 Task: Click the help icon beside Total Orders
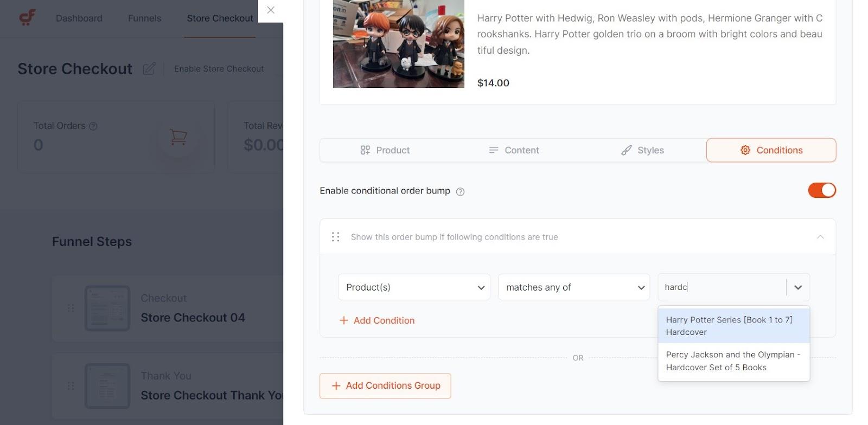(93, 126)
